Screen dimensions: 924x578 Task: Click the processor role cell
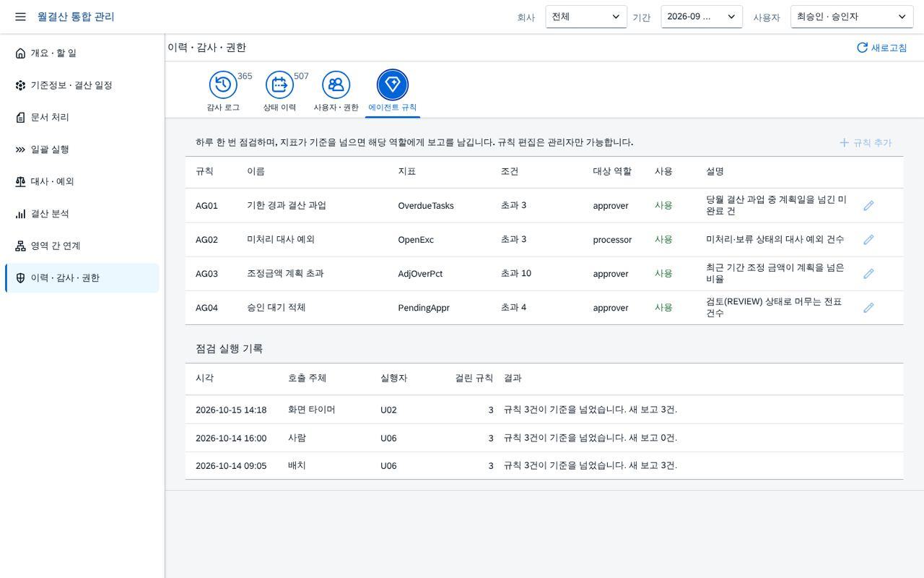(612, 240)
